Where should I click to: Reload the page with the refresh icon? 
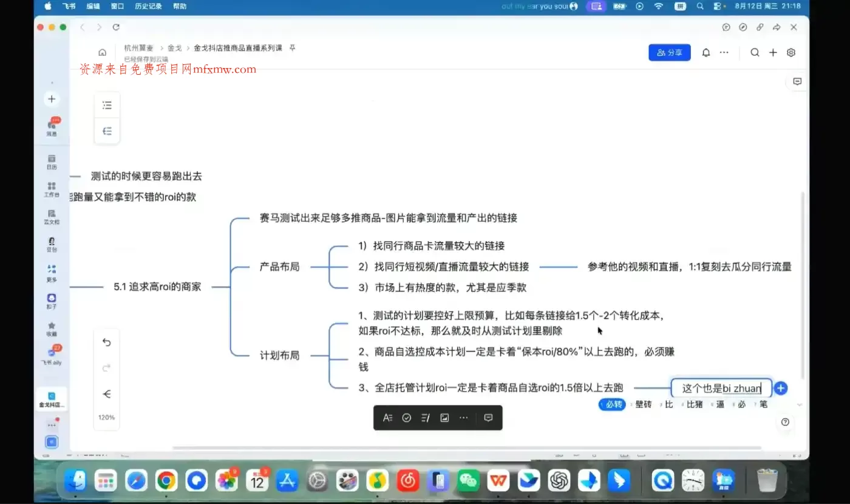[x=116, y=27]
